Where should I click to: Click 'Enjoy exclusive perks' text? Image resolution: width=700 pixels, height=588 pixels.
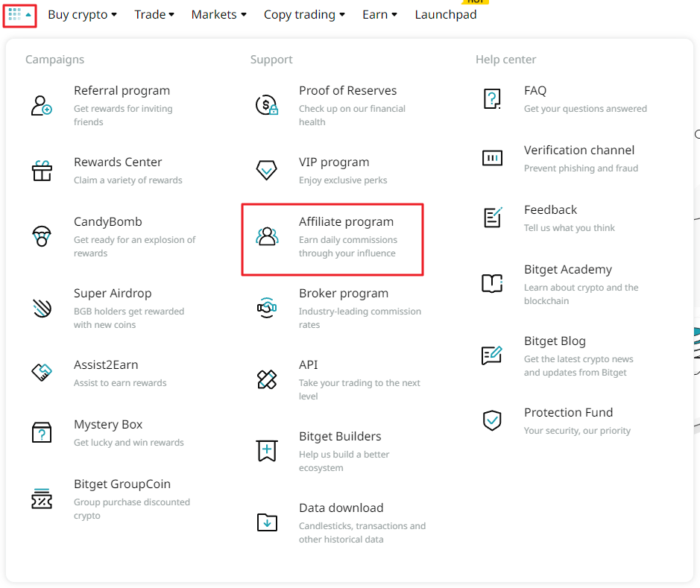[343, 180]
